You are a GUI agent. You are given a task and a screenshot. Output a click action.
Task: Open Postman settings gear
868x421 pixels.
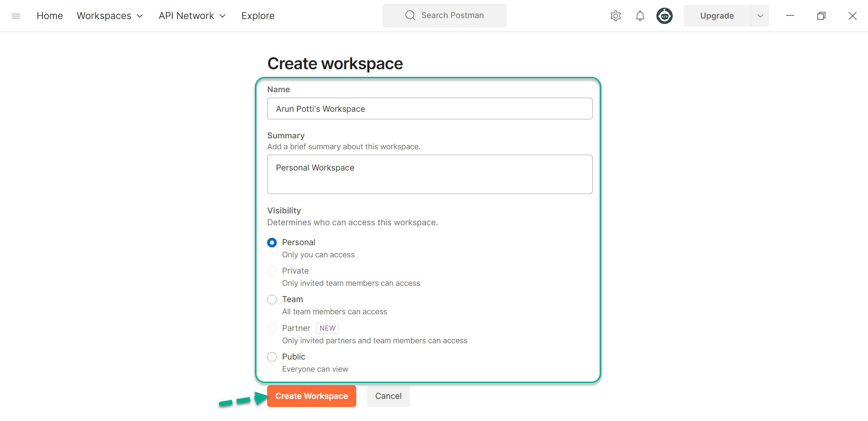(x=615, y=15)
